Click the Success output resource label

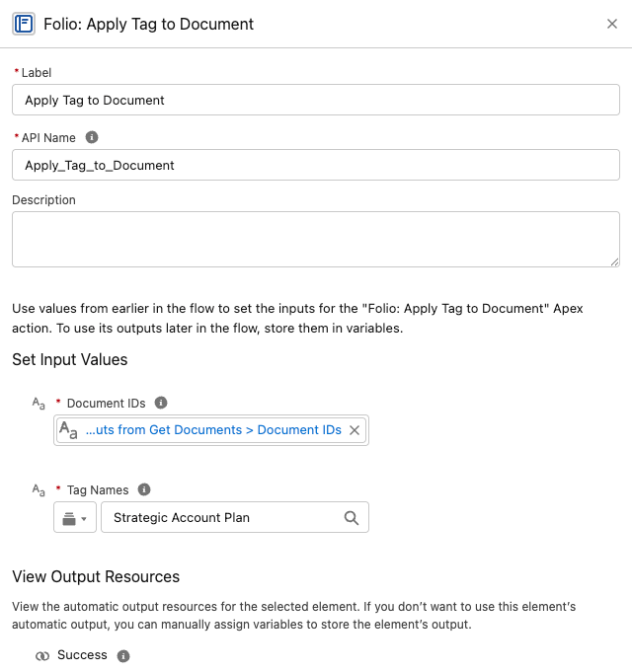[82, 655]
